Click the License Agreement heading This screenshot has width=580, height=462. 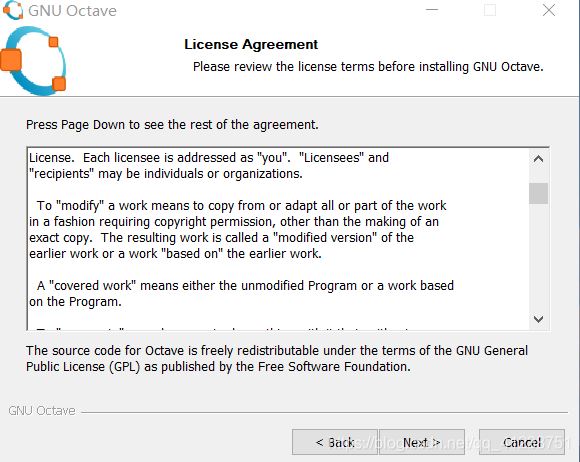click(251, 44)
